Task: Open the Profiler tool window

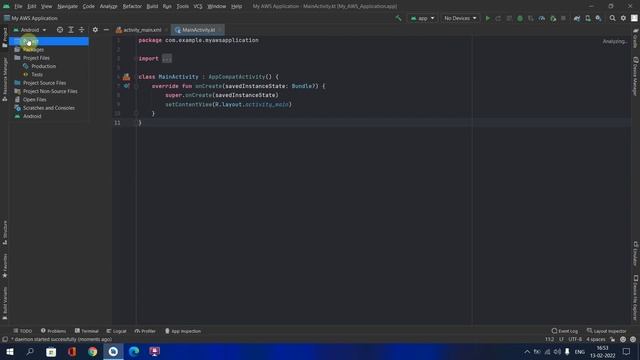Action: [x=145, y=331]
